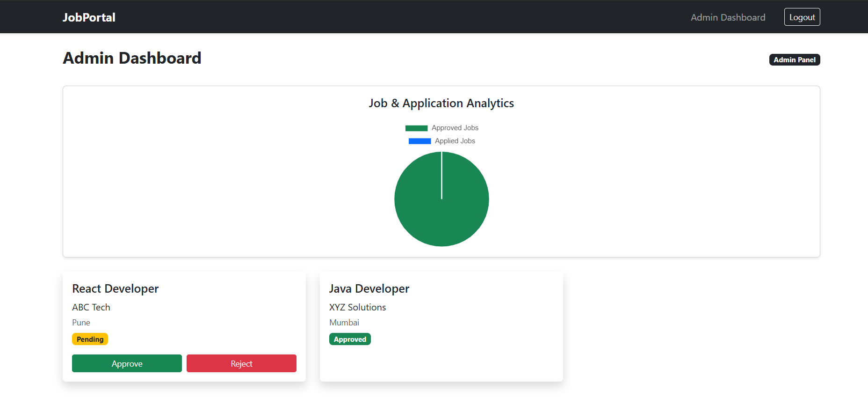
Task: Select the React Developer job title
Action: tap(116, 288)
